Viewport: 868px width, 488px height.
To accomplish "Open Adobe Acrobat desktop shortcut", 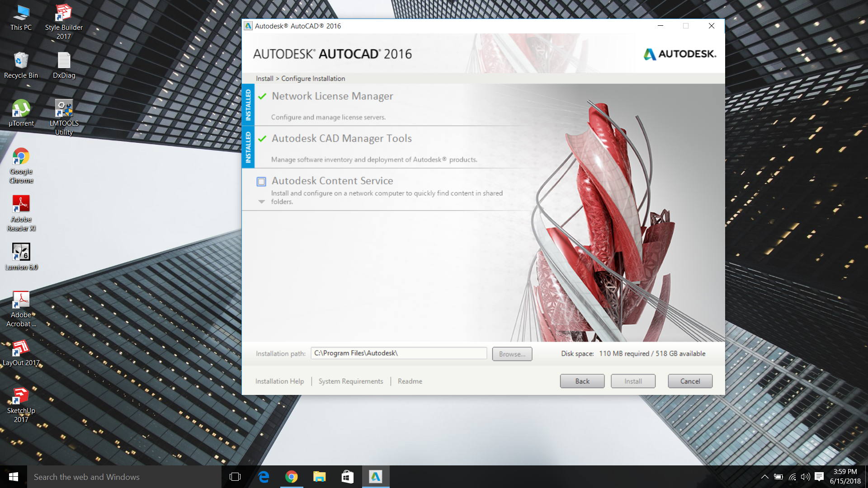I will coord(21,309).
